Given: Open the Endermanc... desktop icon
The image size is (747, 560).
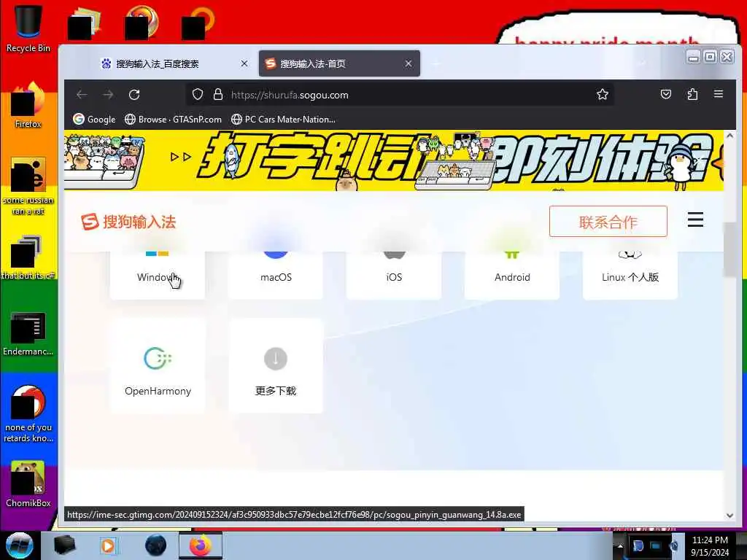Looking at the screenshot, I should pos(28,333).
